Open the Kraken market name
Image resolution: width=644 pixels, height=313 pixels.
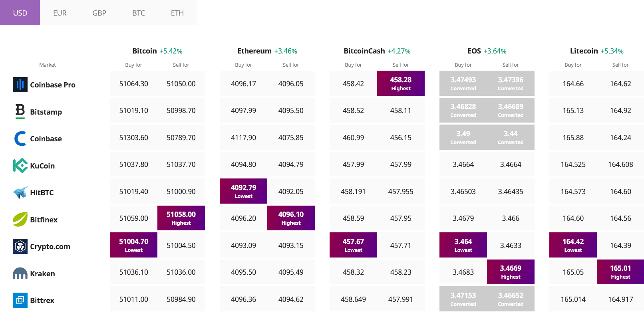pyautogui.click(x=43, y=273)
